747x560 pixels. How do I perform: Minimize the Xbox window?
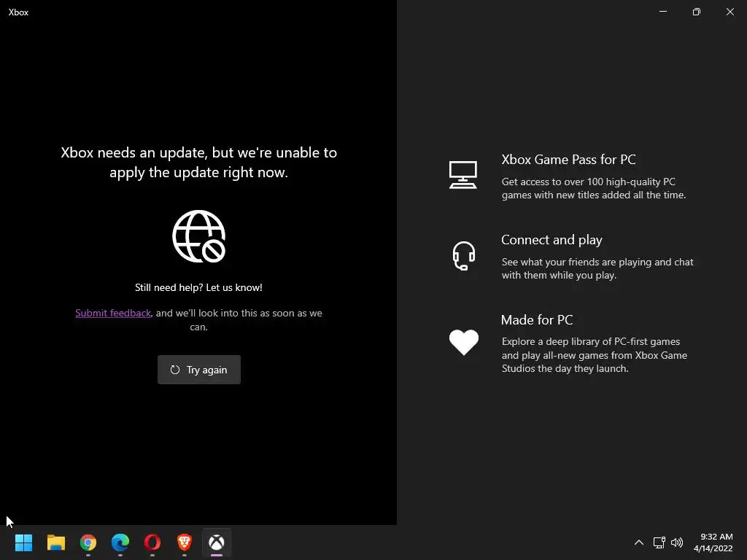pos(663,12)
